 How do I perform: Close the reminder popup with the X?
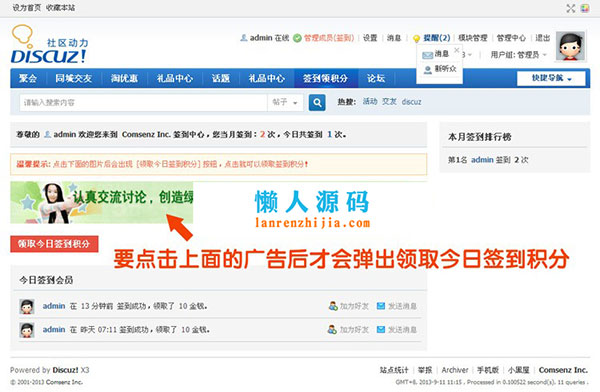[457, 50]
